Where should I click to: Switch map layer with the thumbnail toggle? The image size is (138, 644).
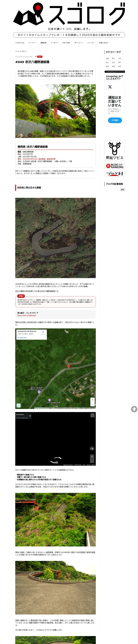[18, 406]
